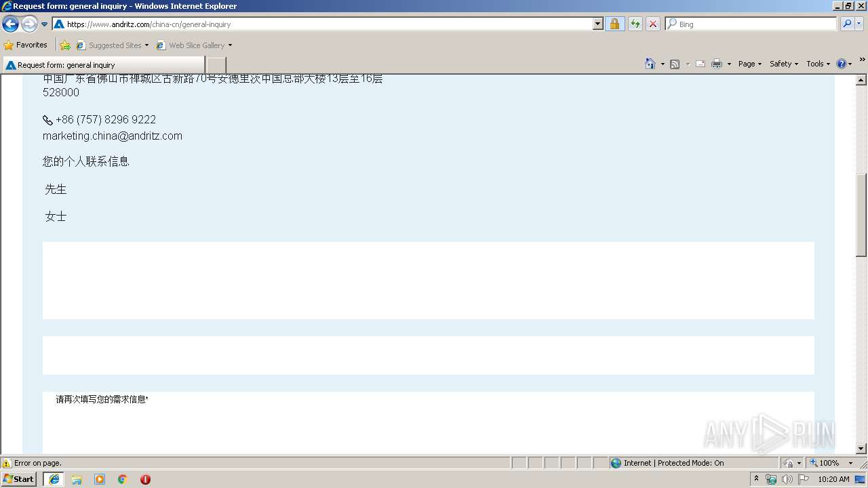Screen dimensions: 868x488
Task: Click the +86 (757) 8296 9222 phone number
Action: (x=106, y=119)
